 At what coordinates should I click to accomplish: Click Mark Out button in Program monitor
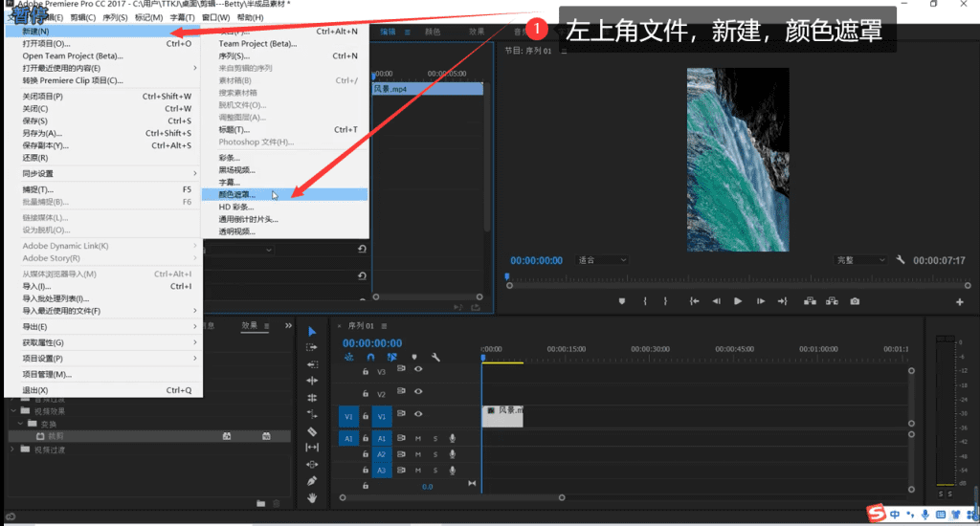coord(666,301)
